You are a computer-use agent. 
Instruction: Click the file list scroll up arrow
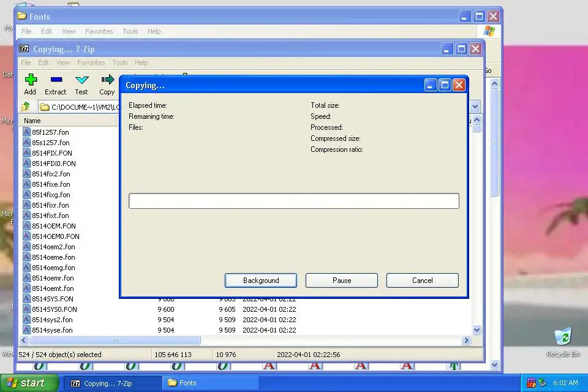(477, 120)
